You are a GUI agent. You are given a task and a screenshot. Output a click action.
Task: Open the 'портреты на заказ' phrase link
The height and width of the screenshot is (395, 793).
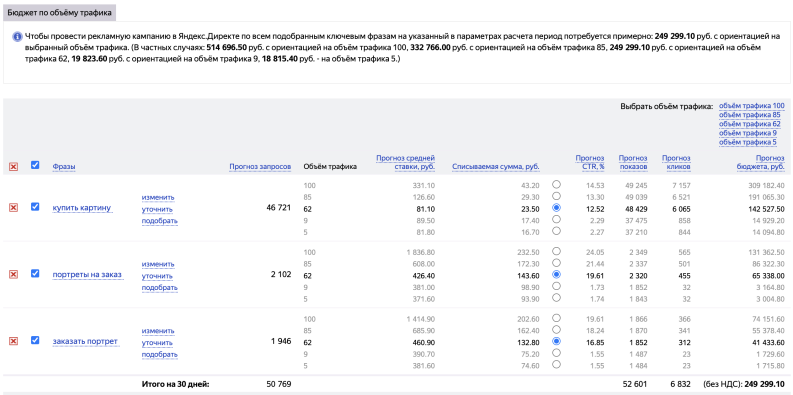87,275
